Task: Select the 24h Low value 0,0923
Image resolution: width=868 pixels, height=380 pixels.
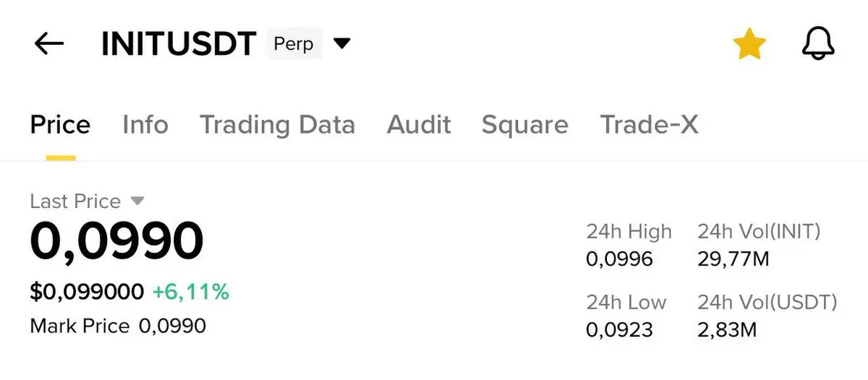Action: (x=619, y=330)
